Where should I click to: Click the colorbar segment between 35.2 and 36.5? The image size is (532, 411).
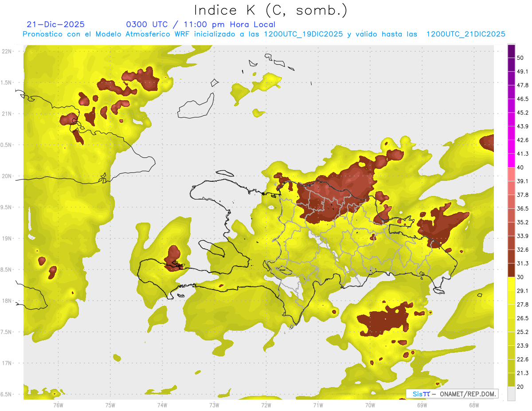(511, 215)
